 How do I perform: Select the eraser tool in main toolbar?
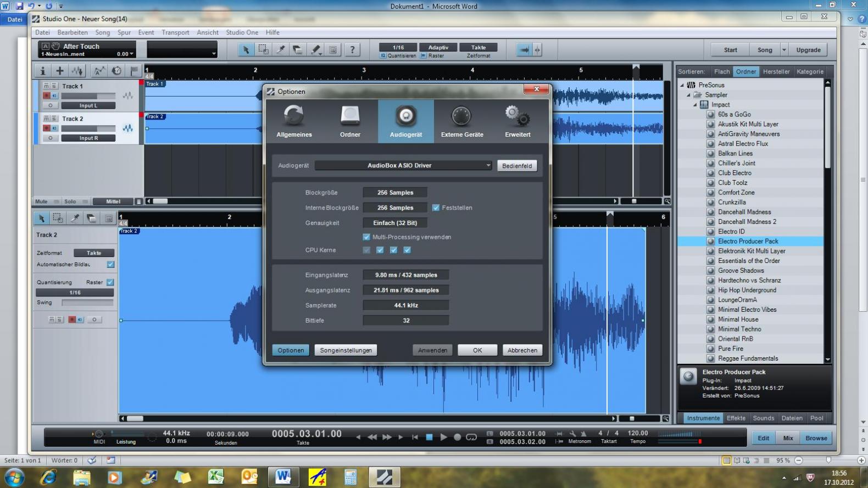[298, 50]
